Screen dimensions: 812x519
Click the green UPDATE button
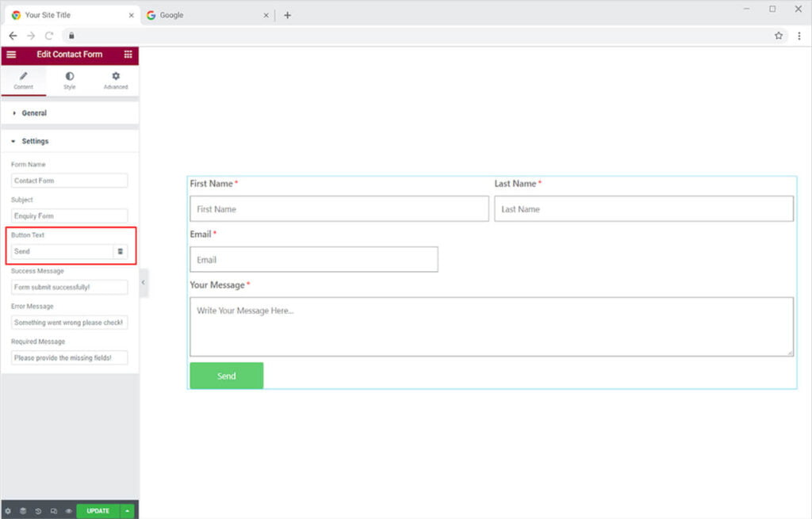pos(98,511)
